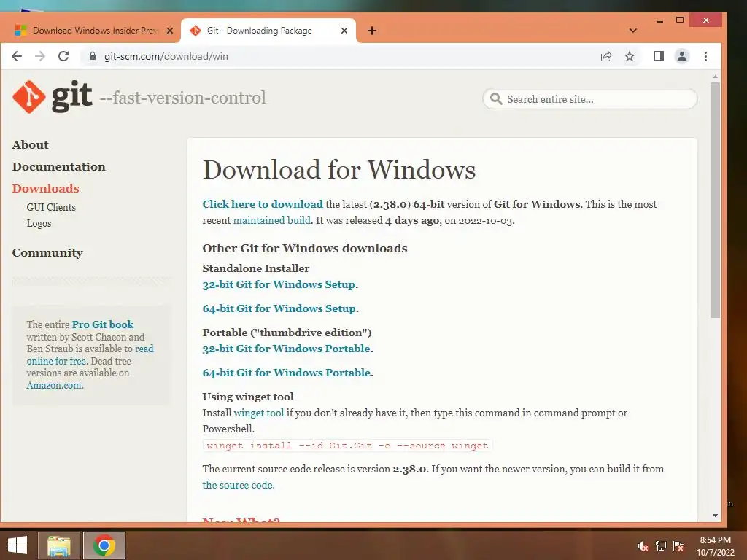Open a new tab with plus button
747x560 pixels.
[x=372, y=31]
